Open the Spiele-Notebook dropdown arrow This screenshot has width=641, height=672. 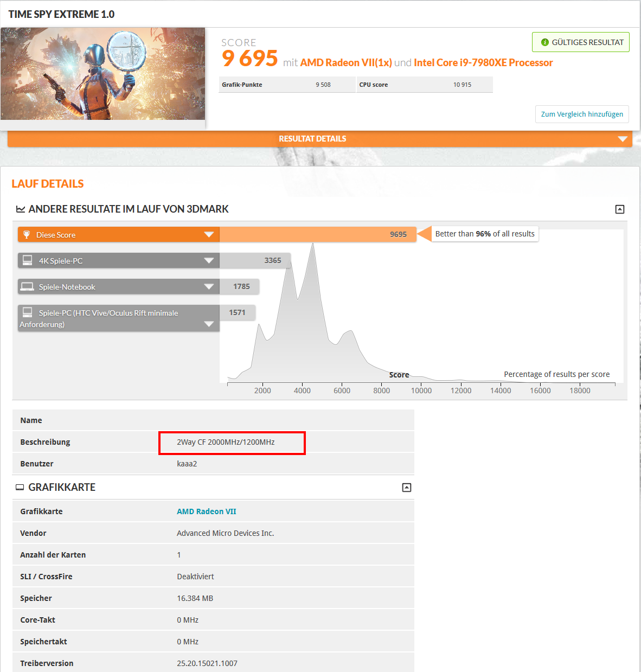(209, 286)
